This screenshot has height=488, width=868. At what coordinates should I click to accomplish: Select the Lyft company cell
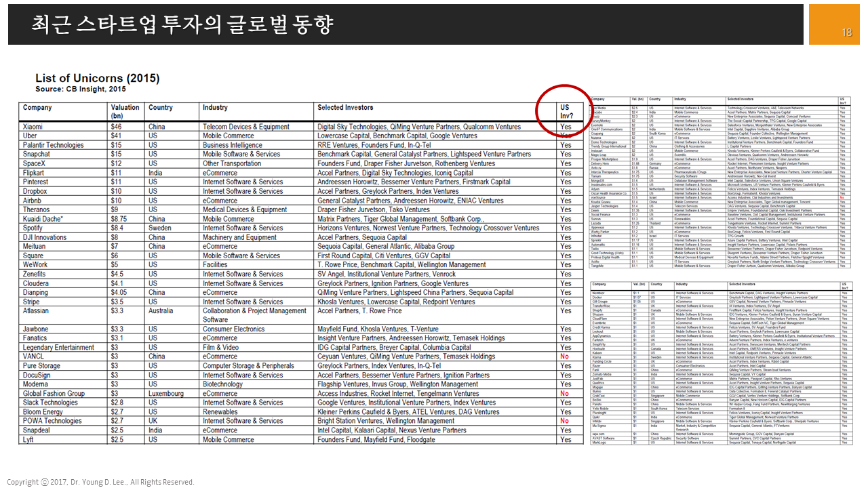(30, 439)
